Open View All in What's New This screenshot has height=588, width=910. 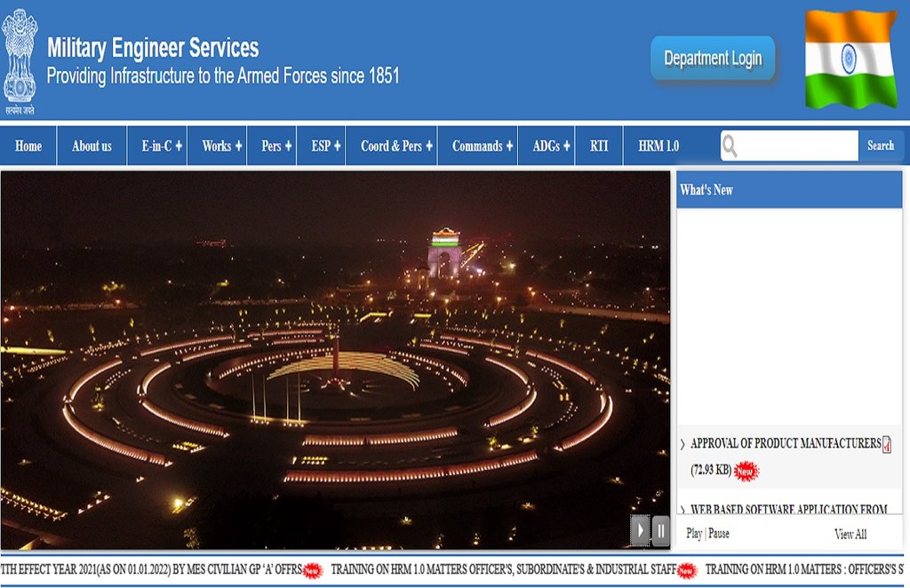pos(850,534)
